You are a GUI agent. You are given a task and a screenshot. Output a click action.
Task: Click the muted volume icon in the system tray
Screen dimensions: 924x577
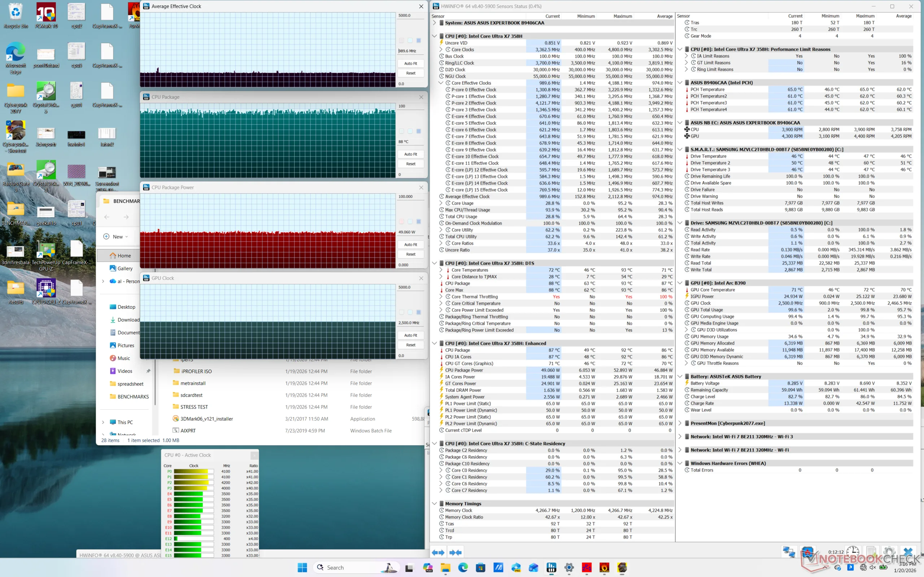(x=872, y=568)
